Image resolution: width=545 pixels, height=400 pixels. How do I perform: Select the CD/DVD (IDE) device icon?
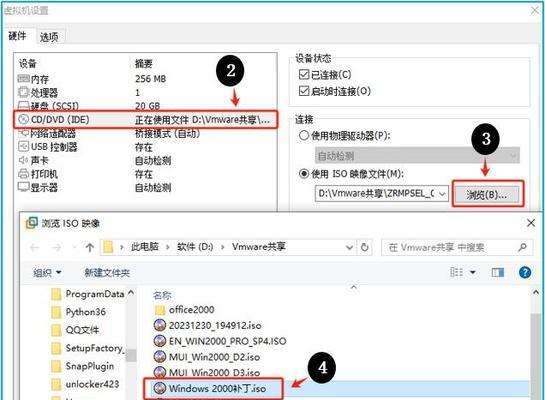click(23, 120)
